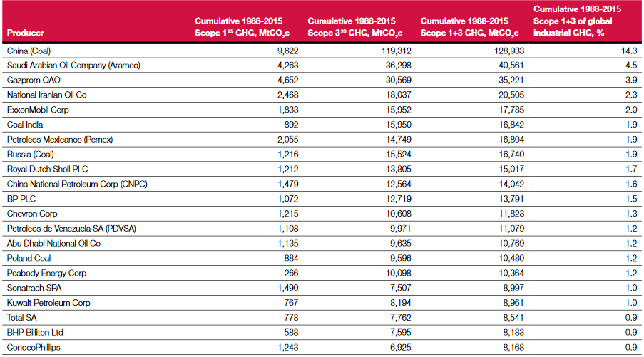Click CNPC total 14,042

point(512,184)
